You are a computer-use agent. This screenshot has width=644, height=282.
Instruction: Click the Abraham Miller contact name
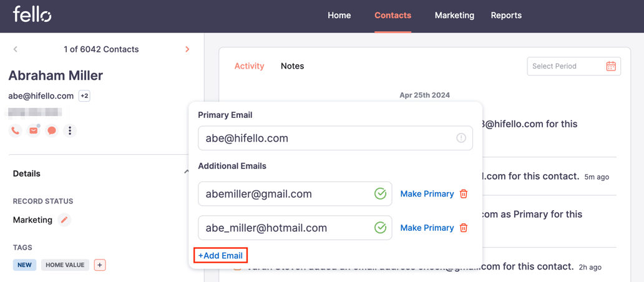point(56,75)
